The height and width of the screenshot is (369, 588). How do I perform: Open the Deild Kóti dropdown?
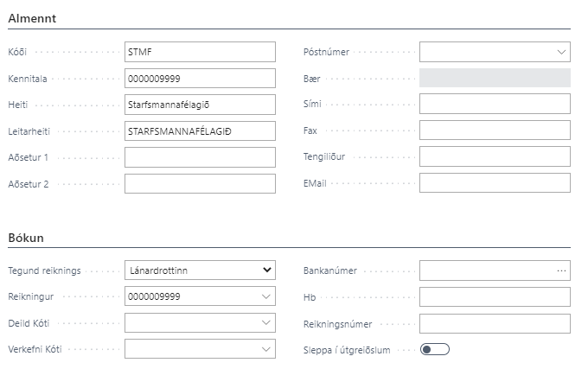pos(266,323)
